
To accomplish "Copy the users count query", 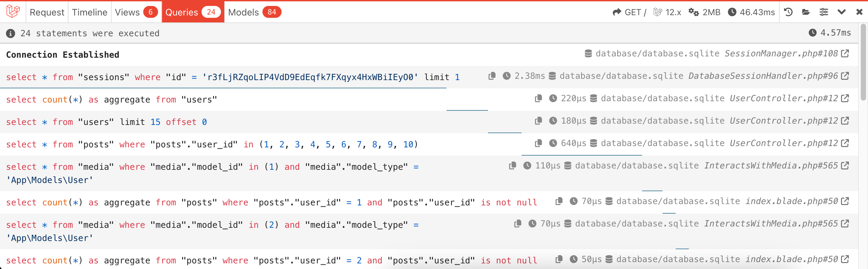I will point(538,98).
